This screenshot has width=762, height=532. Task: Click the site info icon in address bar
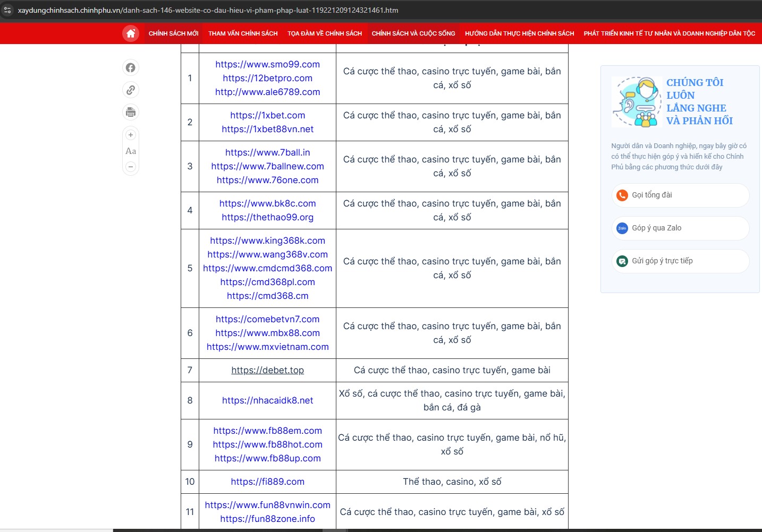[x=7, y=10]
